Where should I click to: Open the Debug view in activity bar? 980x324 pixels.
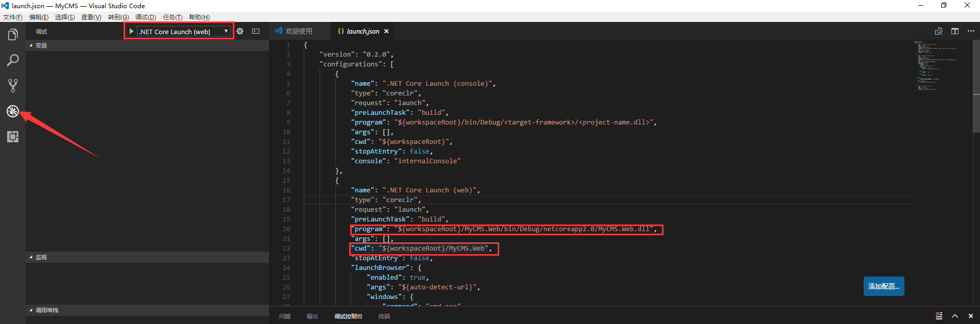point(13,111)
